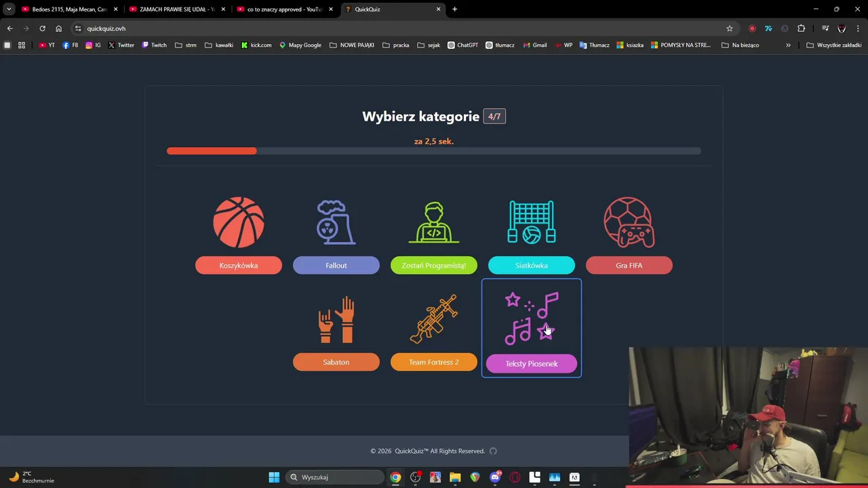Switch to the co to znaczy approved tab
This screenshot has height=488, width=868.
coord(285,9)
